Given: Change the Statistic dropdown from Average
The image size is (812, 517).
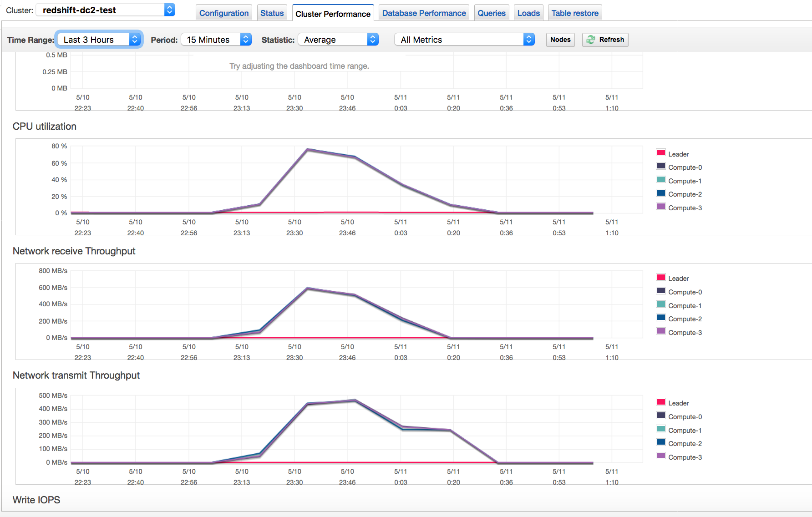Looking at the screenshot, I should pos(338,40).
